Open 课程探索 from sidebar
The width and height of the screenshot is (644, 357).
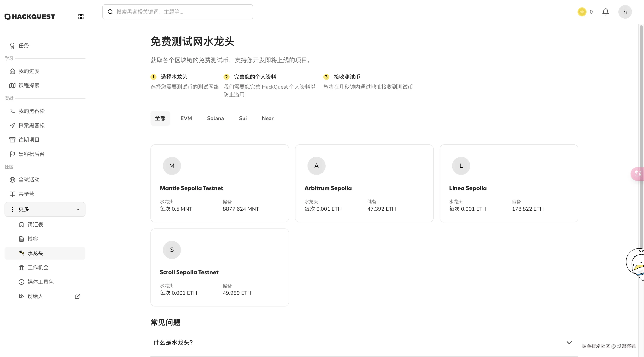pyautogui.click(x=45, y=86)
